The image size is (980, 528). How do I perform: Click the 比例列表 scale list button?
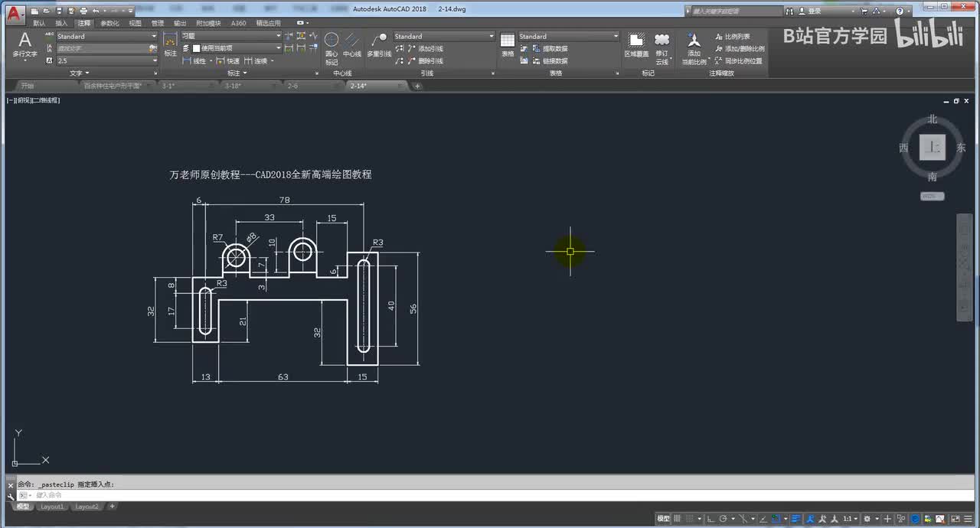(x=732, y=36)
